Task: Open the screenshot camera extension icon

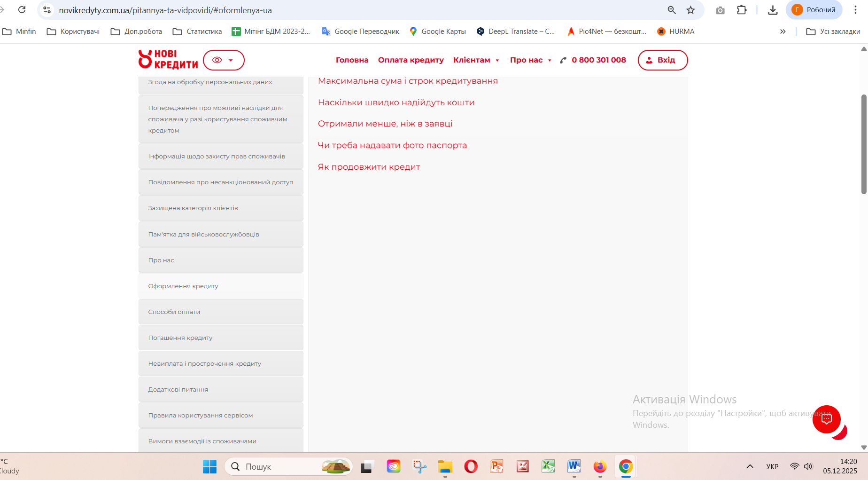Action: pyautogui.click(x=720, y=10)
